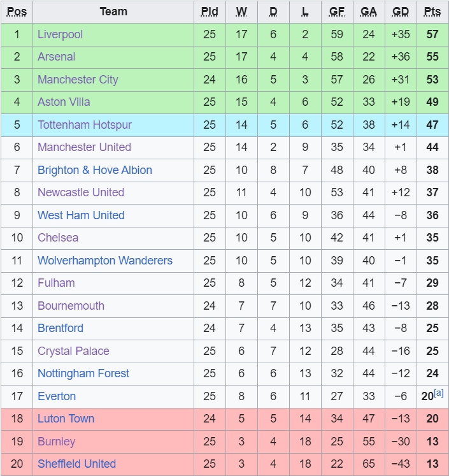Click the Pos column header
This screenshot has width=449, height=476.
[x=17, y=11]
